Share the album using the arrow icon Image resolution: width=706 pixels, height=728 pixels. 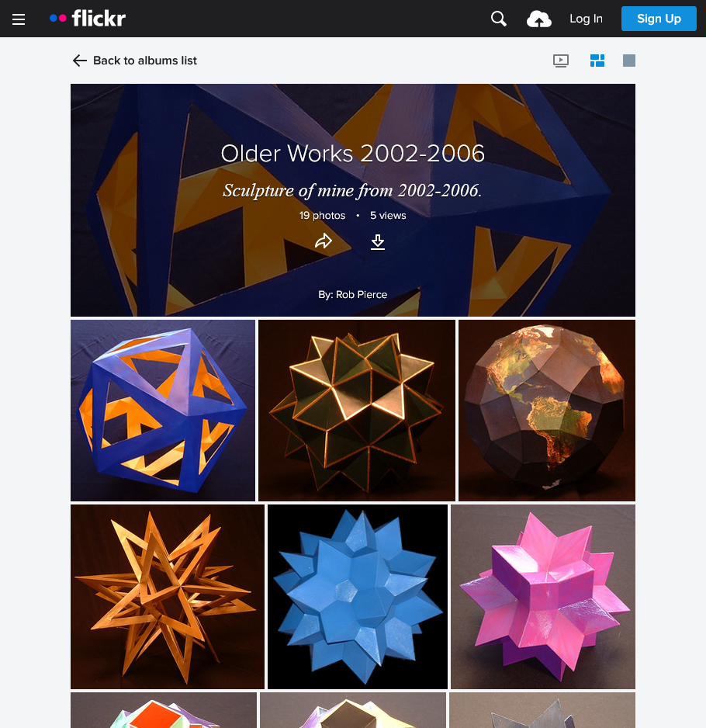pos(323,241)
